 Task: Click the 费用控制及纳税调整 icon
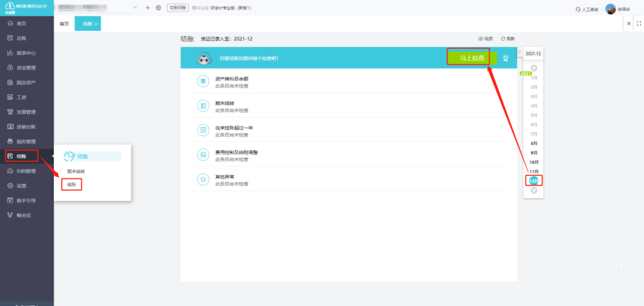203,155
